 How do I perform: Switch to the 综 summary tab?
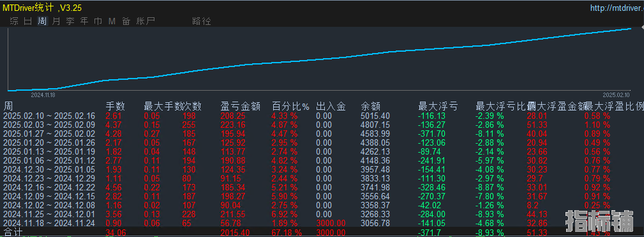point(15,21)
